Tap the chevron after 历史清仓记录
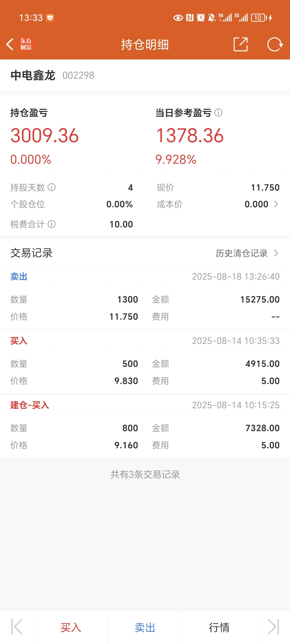This screenshot has width=290, height=644. [276, 253]
